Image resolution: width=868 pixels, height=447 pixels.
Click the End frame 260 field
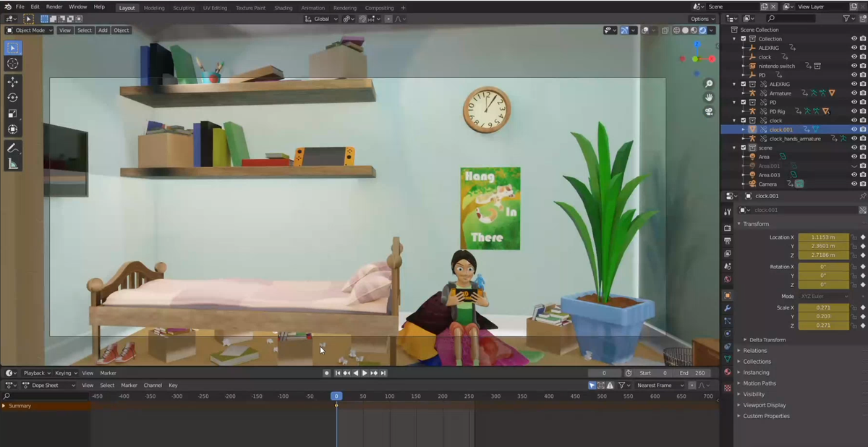[x=693, y=373]
